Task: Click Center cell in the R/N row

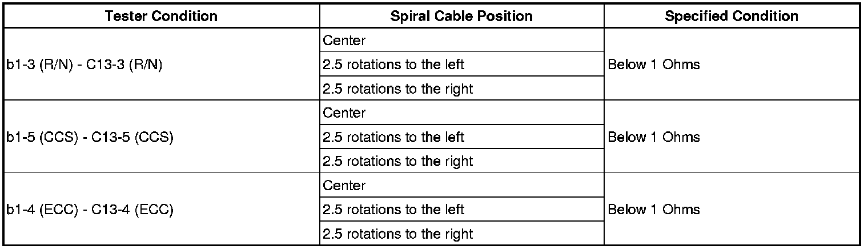Action: (x=344, y=41)
